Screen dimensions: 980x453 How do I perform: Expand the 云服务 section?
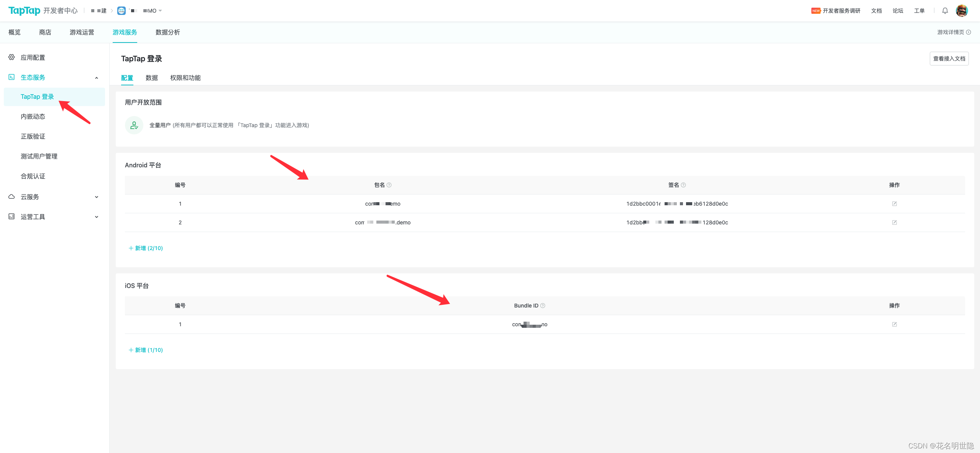tap(96, 196)
